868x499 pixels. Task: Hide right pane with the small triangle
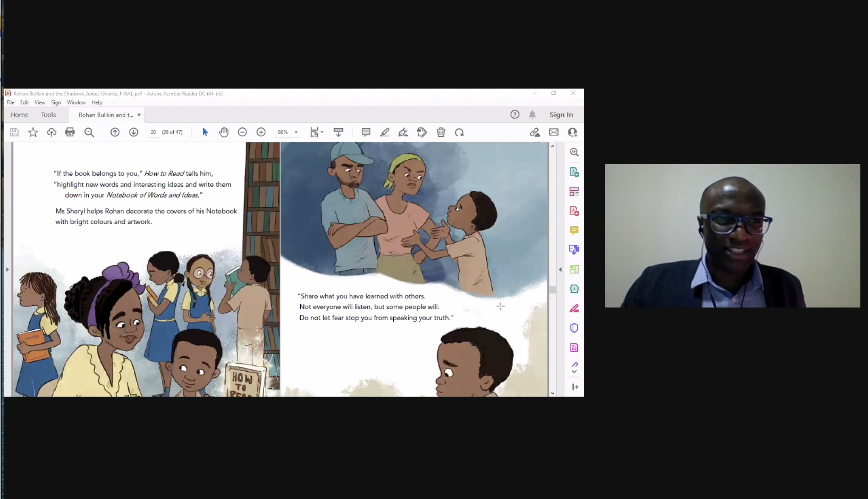click(x=560, y=269)
